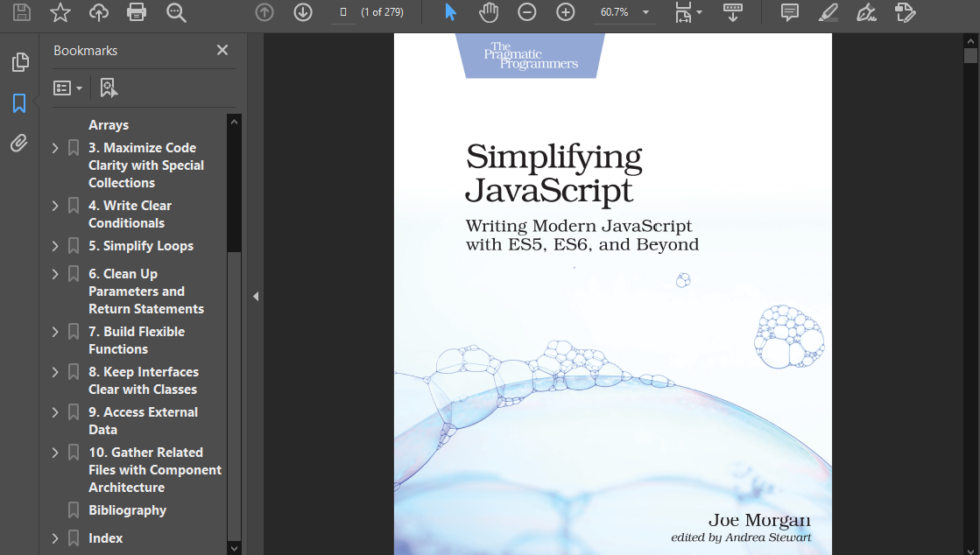Expand chapter 8 Keep Interfaces Clear bookmark

point(55,372)
